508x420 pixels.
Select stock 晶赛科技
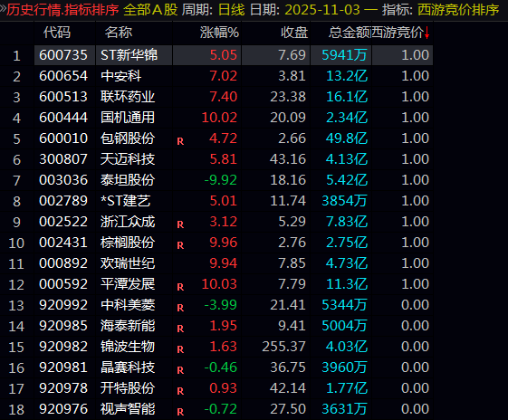point(128,367)
